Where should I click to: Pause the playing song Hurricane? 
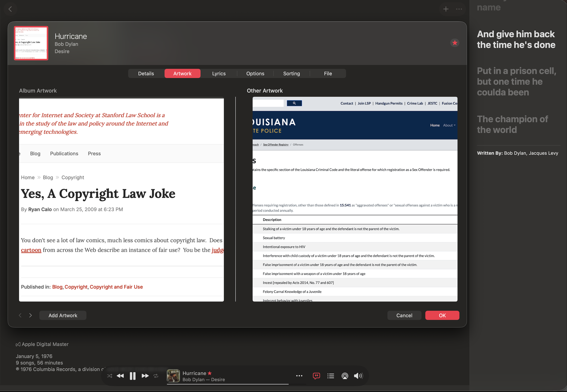[133, 376]
